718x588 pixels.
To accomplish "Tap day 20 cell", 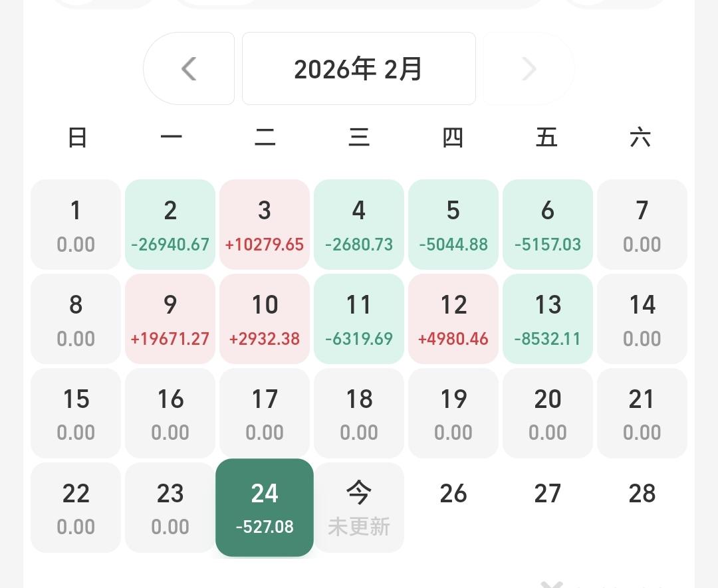I will [x=548, y=413].
